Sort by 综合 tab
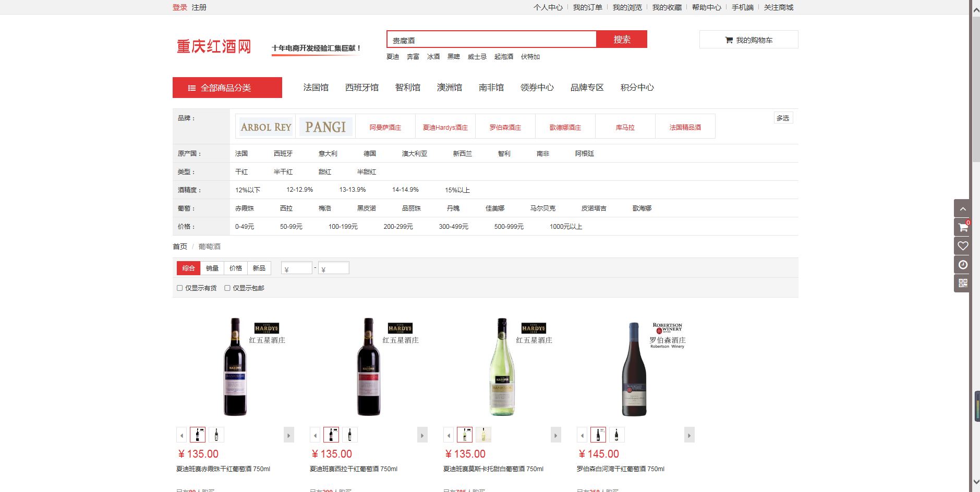980x492 pixels. click(x=188, y=268)
